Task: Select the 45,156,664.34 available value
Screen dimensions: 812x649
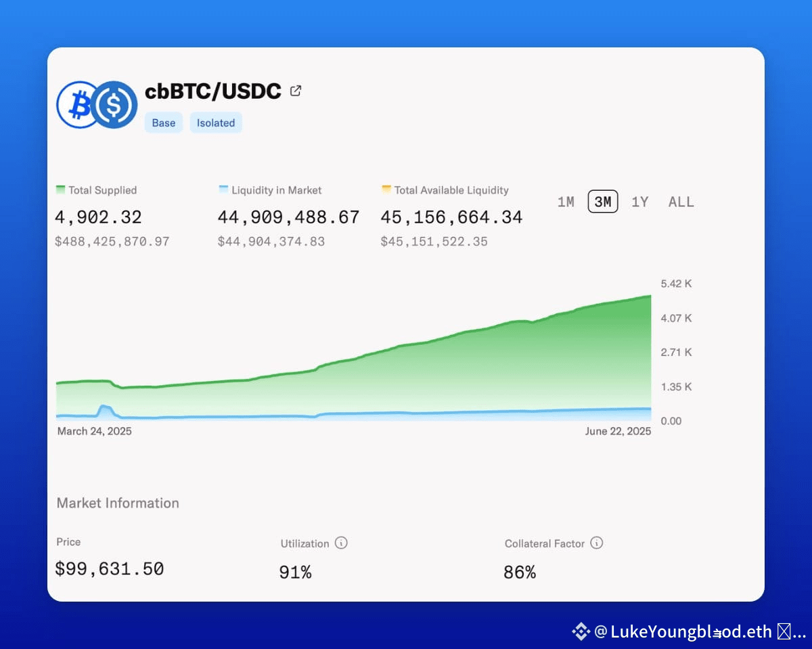Action: point(451,217)
